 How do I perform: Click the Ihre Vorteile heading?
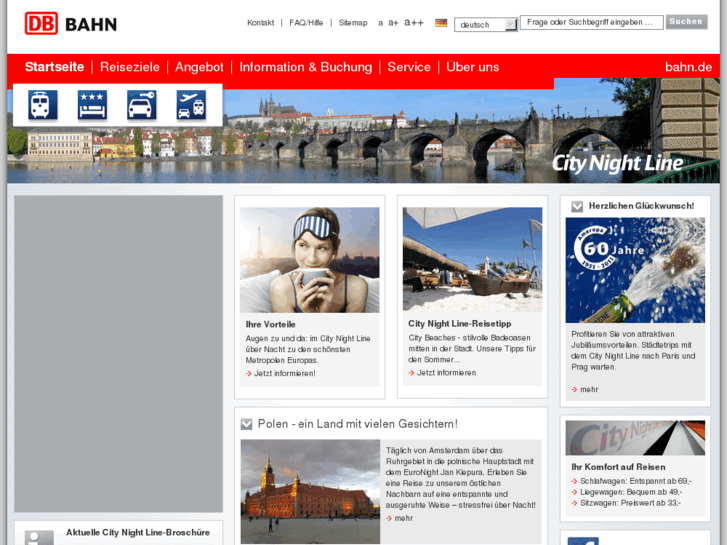point(270,324)
